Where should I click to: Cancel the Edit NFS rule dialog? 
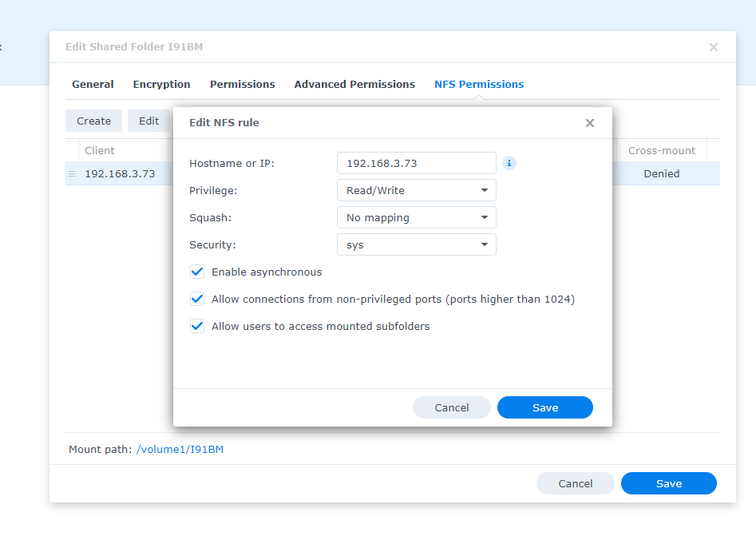451,407
